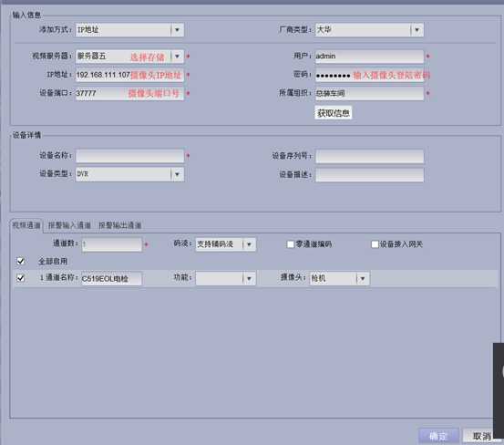Toggle the 全部启用 checkbox
Image resolution: width=504 pixels, height=445 pixels.
tap(21, 261)
